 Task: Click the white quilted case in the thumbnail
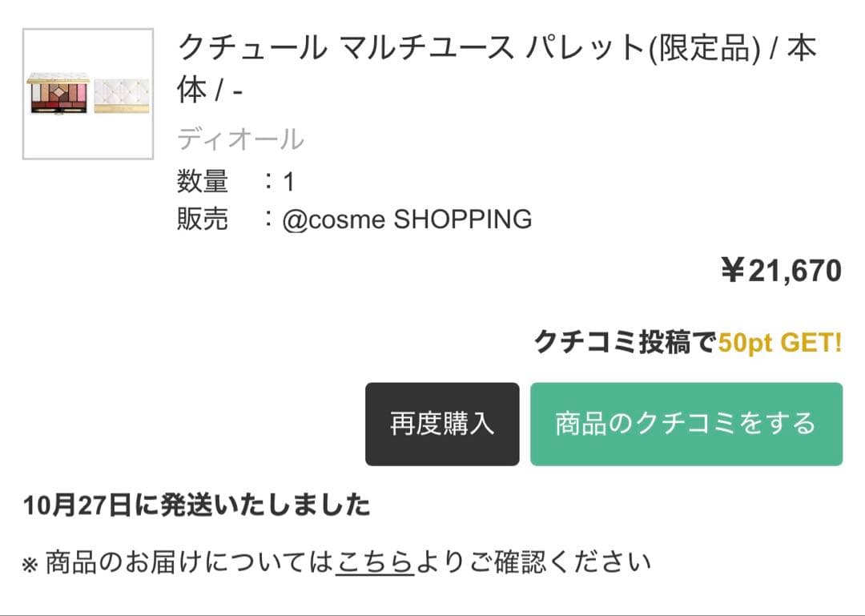tap(122, 95)
